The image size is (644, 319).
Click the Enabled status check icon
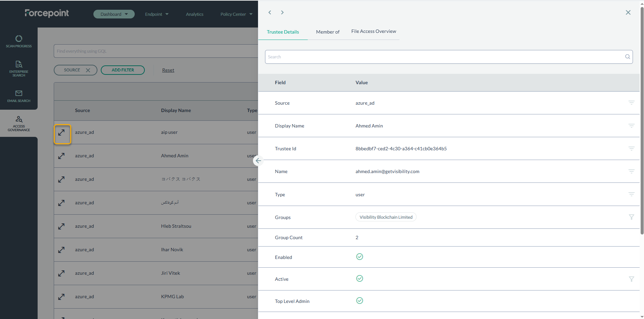tap(359, 257)
